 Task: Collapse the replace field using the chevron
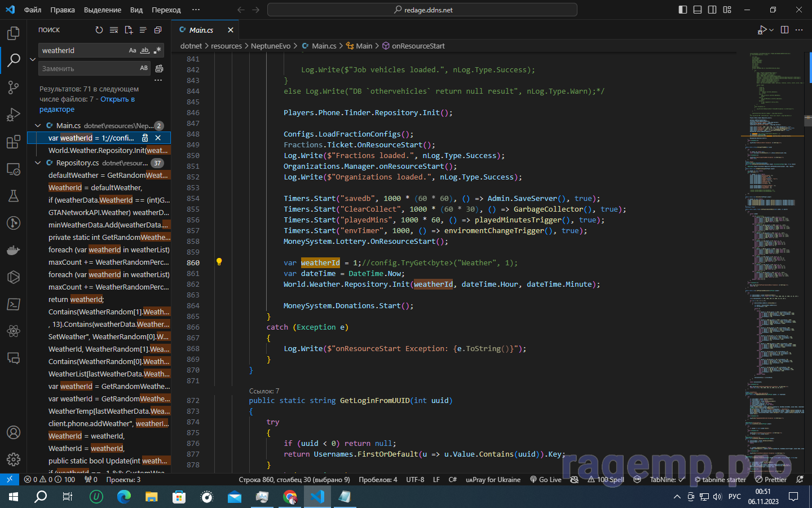[x=33, y=59]
